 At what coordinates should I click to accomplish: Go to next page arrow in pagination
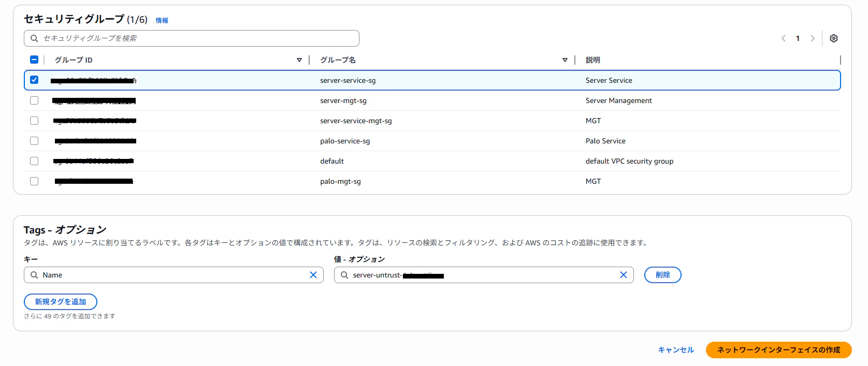813,38
